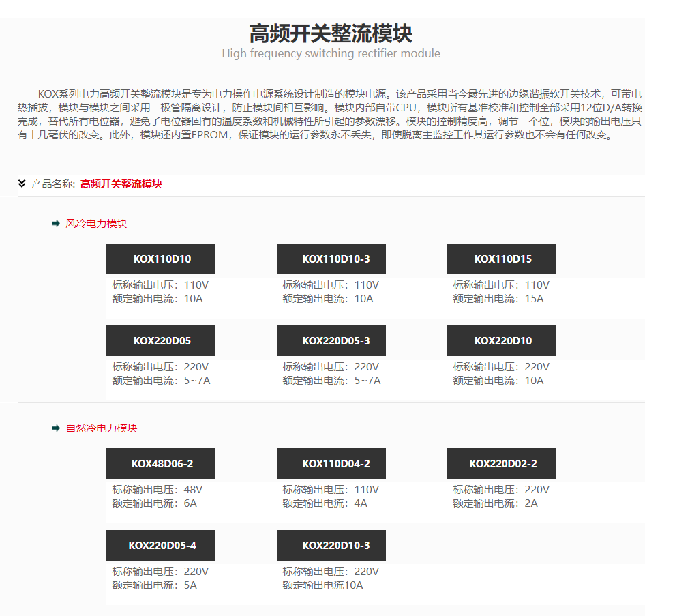Click the heading 高频开关整流模块 at top
The image size is (675, 616).
(x=331, y=33)
